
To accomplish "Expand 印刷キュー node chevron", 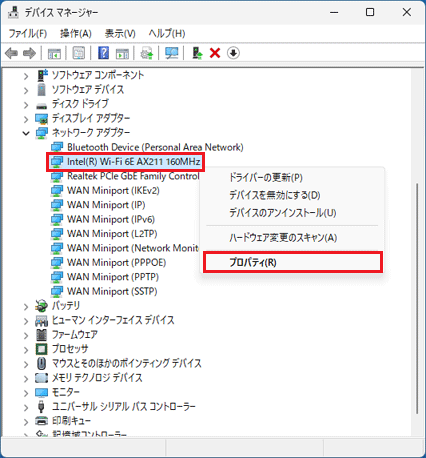I will [x=26, y=422].
